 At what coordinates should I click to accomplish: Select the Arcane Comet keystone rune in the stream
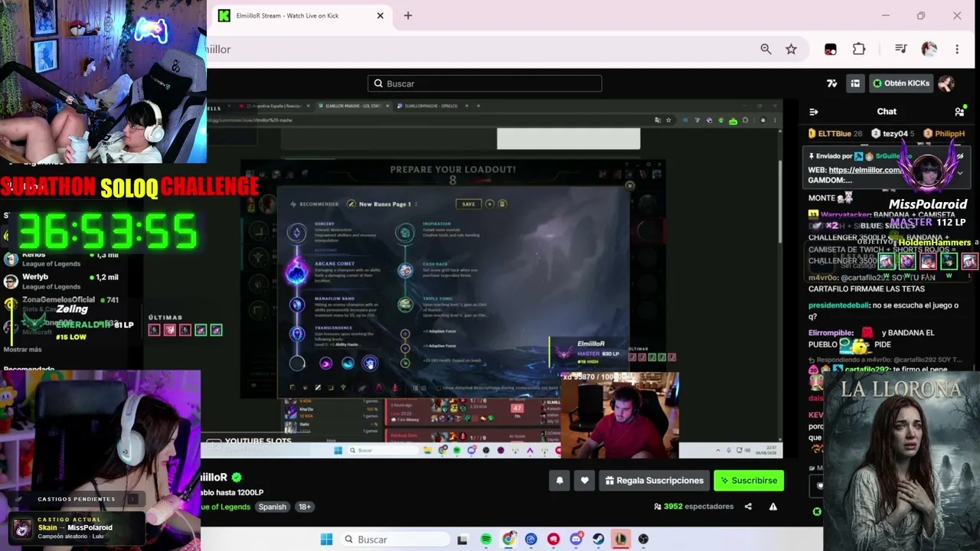click(296, 270)
